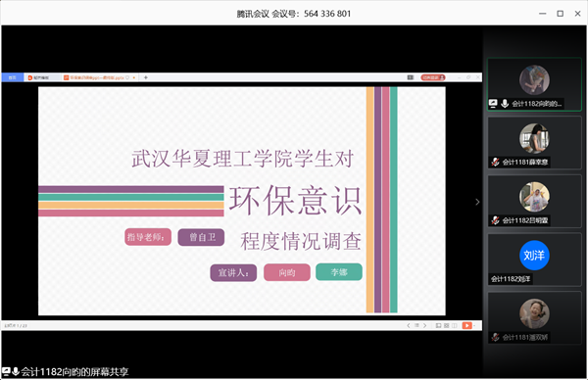Click the 指导老师 pink label on the slide

tap(148, 237)
